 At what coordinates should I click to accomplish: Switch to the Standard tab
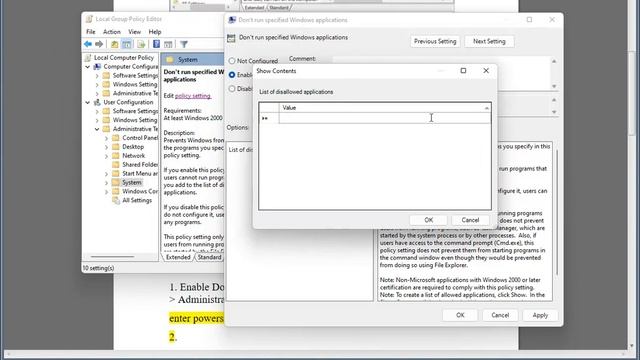[x=209, y=257]
